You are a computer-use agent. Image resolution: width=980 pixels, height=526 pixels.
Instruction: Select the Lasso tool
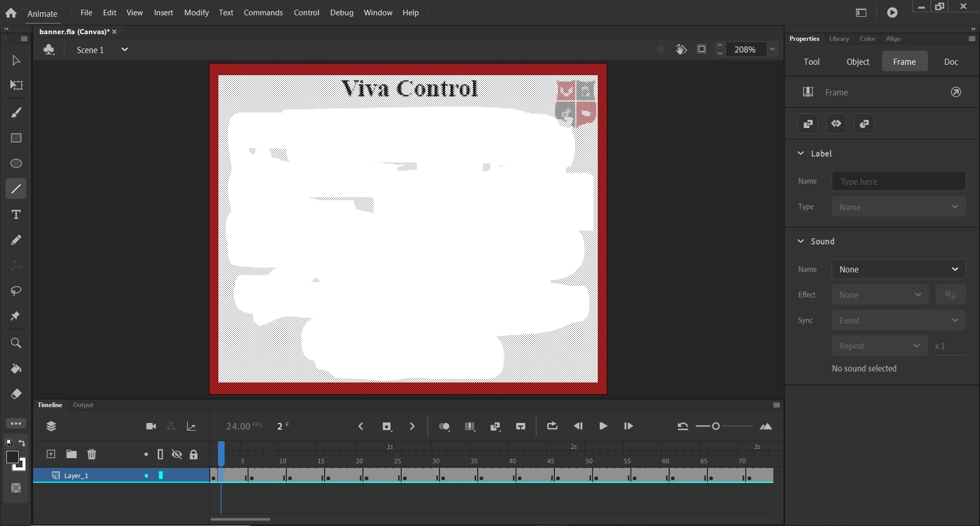point(16,291)
